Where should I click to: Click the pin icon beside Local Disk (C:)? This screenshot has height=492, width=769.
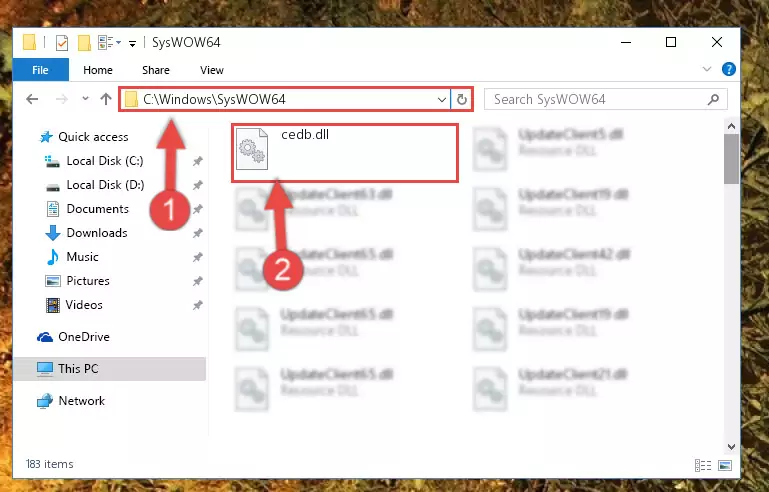point(198,161)
